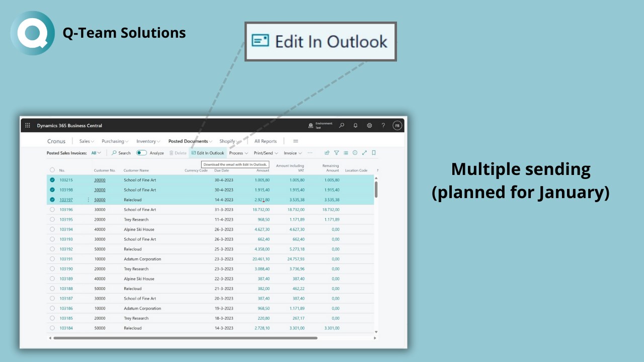Open the app launcher waffle icon
This screenshot has height=362, width=644.
(28, 125)
